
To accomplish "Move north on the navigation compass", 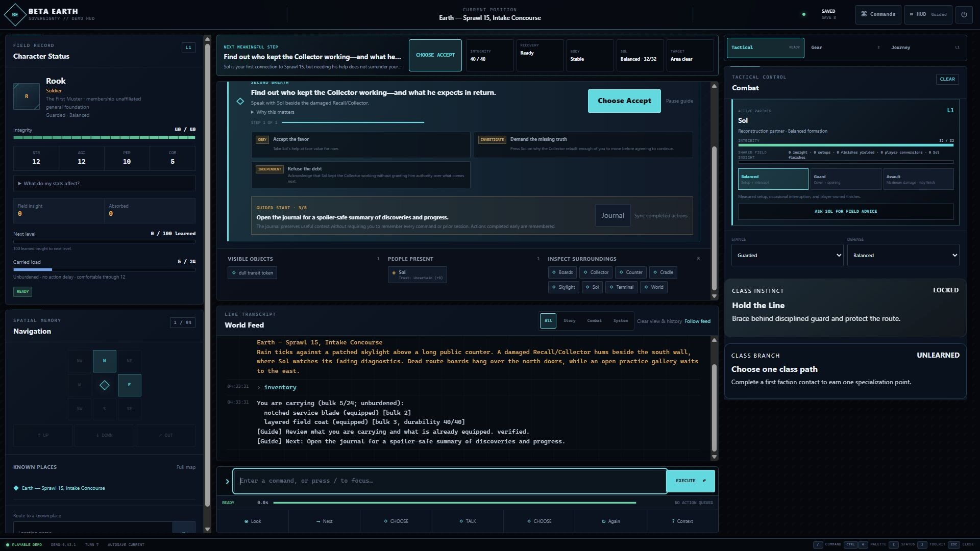I will pyautogui.click(x=104, y=361).
